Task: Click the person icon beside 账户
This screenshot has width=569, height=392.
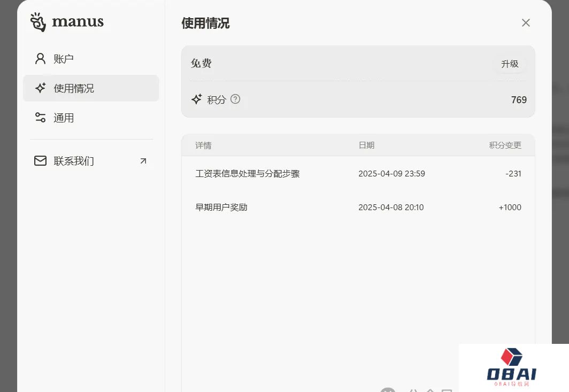Action: point(40,58)
